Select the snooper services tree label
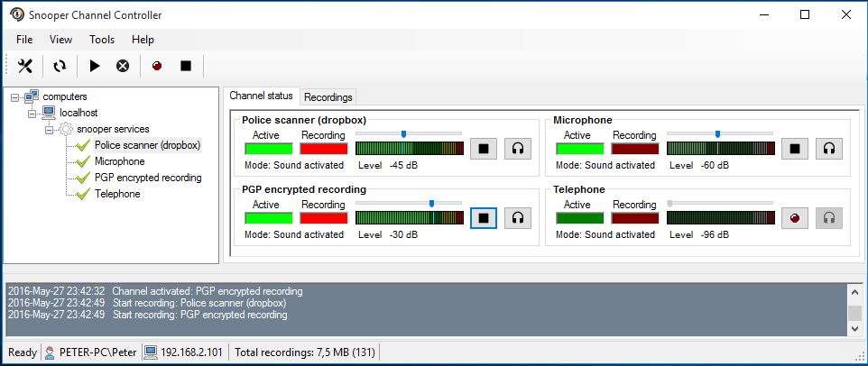Viewport: 868px width, 366px height. (113, 130)
